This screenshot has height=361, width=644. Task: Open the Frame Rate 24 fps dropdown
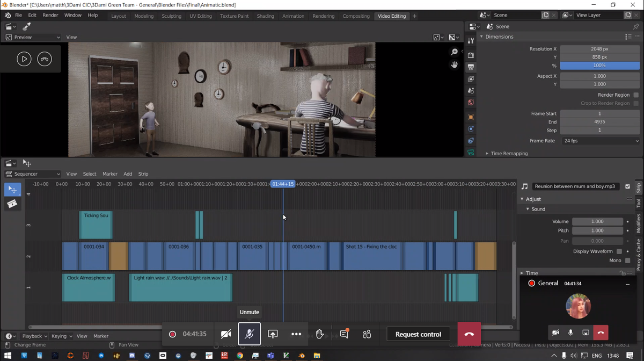tap(600, 141)
